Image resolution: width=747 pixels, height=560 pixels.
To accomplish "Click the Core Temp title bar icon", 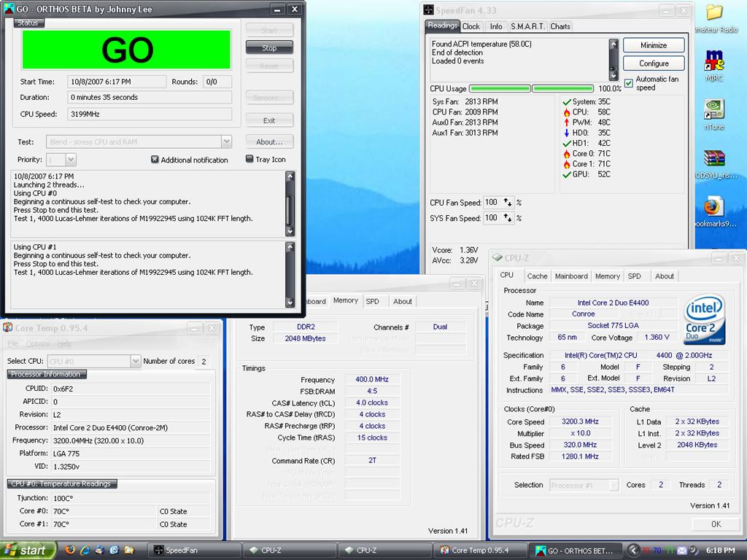I will pos(7,327).
